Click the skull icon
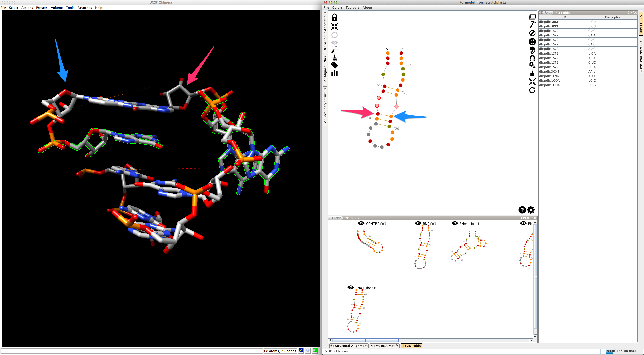Image resolution: width=644 pixels, height=355 pixels. [x=532, y=50]
